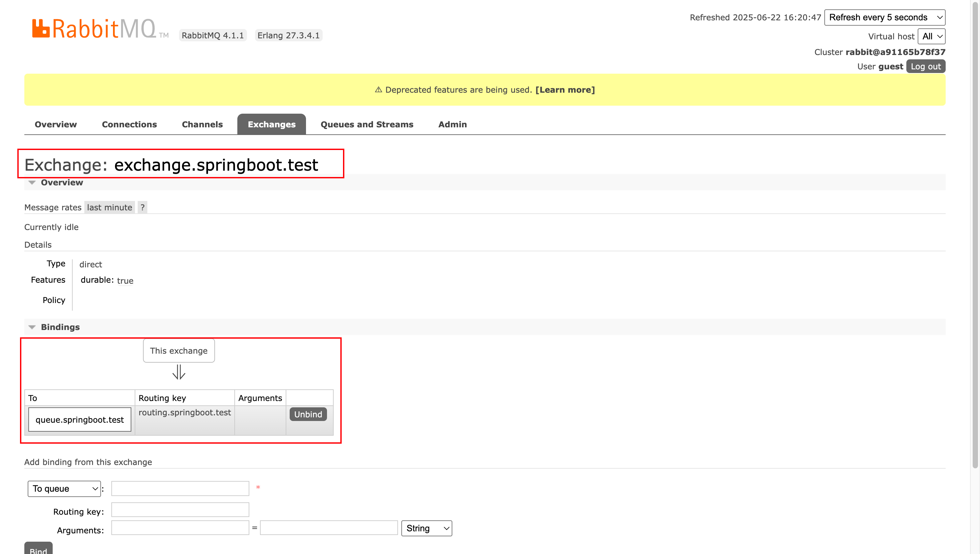This screenshot has width=980, height=554.
Task: Click the RabbitMQ 4.1.1 version badge
Action: [x=213, y=35]
